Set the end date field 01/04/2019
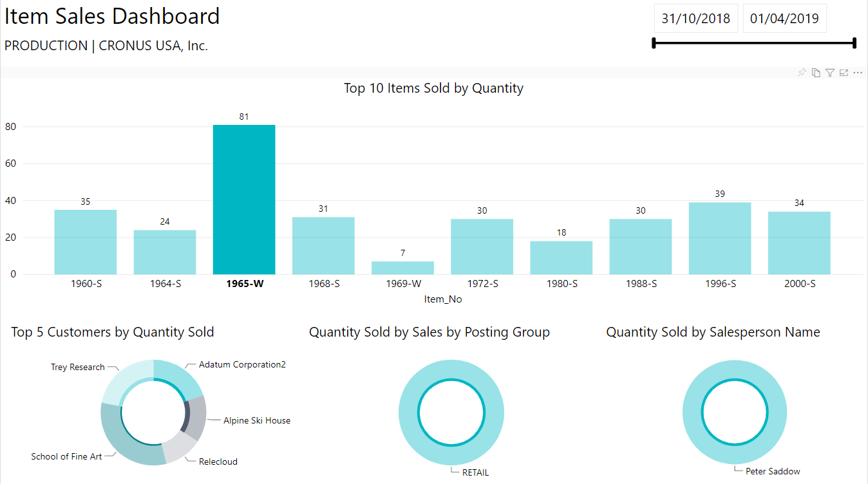 (x=784, y=19)
